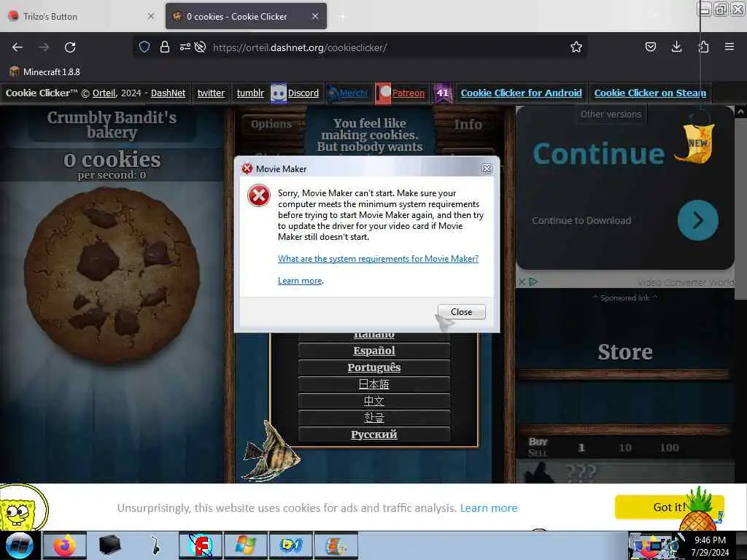Screen dimensions: 747x560
Task: Click the autoplay blocked icon
Action: 200,47
